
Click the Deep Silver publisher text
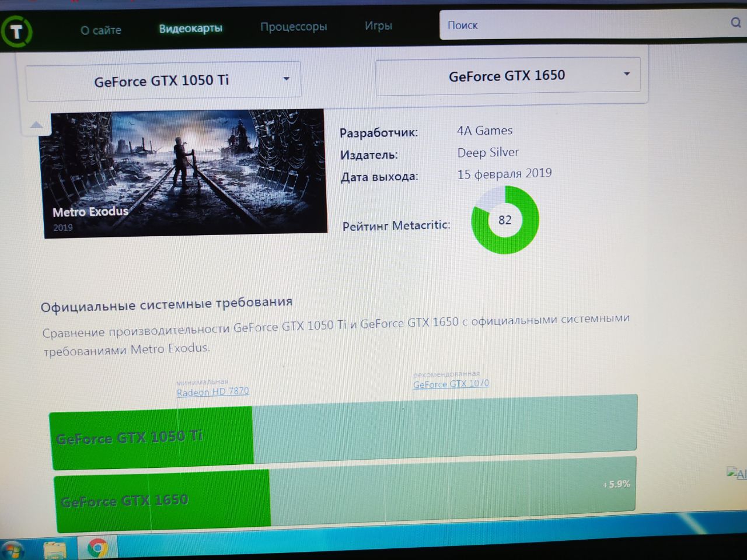click(488, 152)
